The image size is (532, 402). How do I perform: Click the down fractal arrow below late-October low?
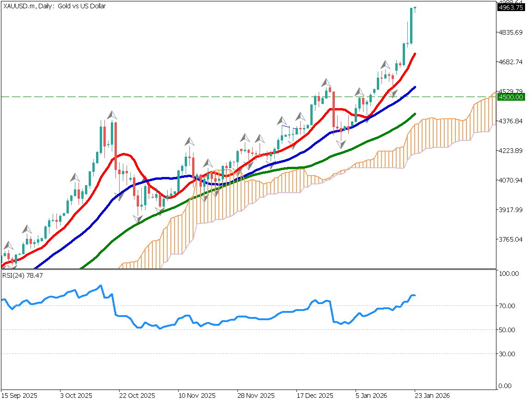pos(137,219)
